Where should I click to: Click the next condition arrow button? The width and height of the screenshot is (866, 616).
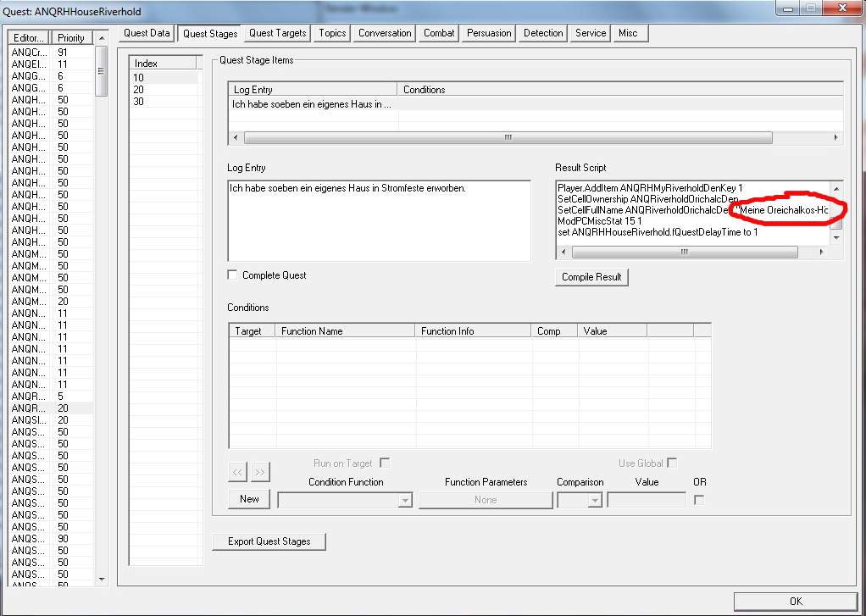(x=260, y=472)
